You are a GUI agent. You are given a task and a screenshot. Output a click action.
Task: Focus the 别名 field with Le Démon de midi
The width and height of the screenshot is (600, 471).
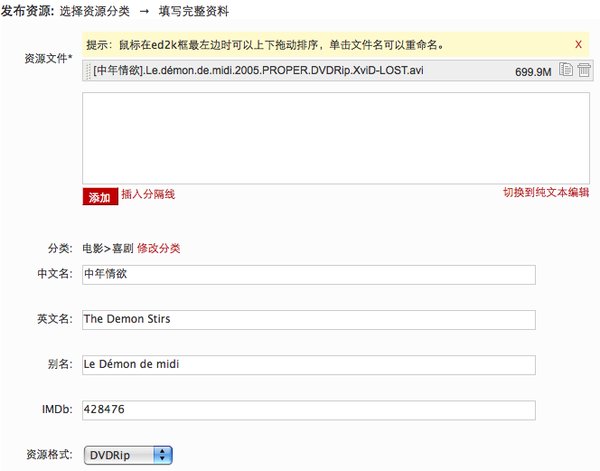309,365
